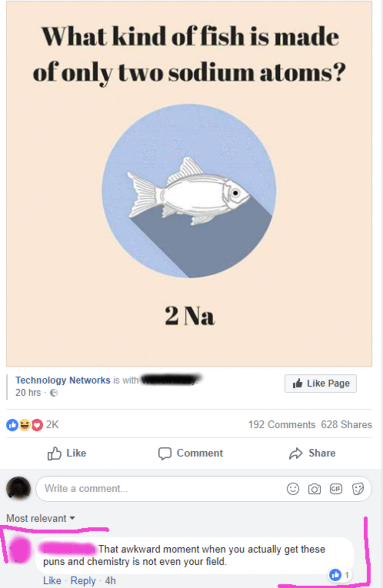Click the emoji smiley icon in comment box
This screenshot has height=588, width=383.
(293, 489)
